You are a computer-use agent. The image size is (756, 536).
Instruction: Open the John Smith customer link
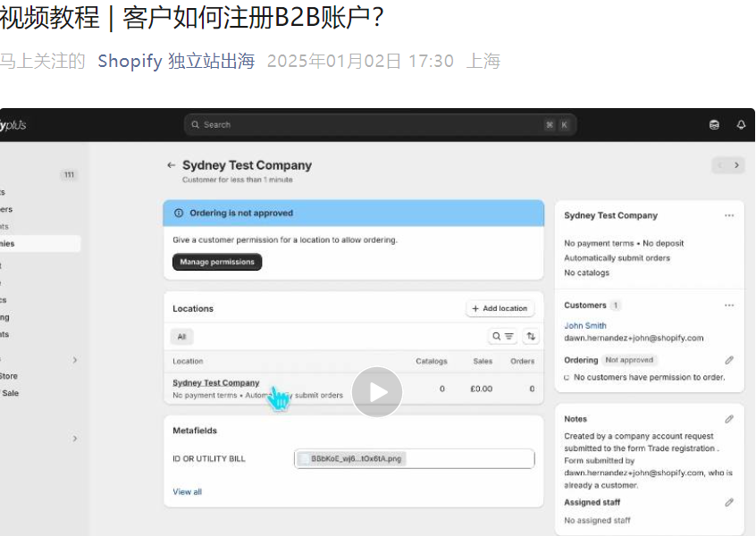(585, 326)
